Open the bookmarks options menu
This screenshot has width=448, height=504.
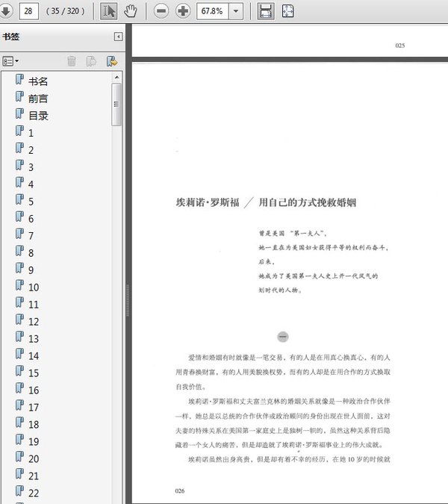point(10,61)
